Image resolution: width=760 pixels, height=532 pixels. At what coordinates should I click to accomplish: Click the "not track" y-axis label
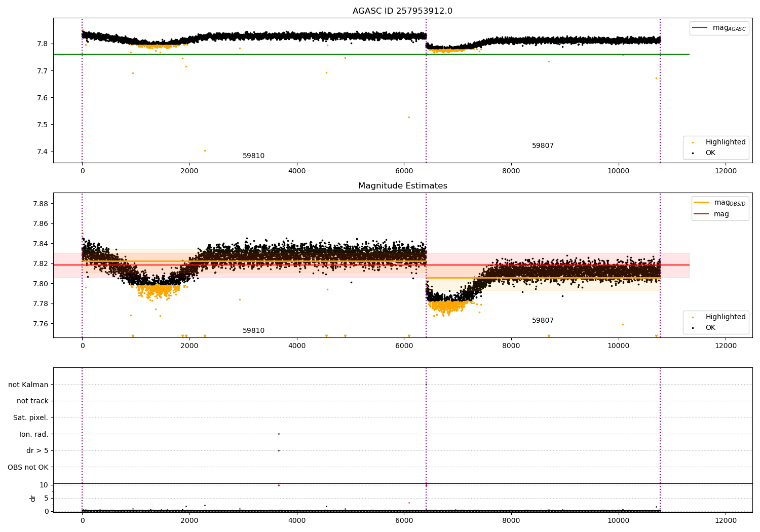coord(32,401)
